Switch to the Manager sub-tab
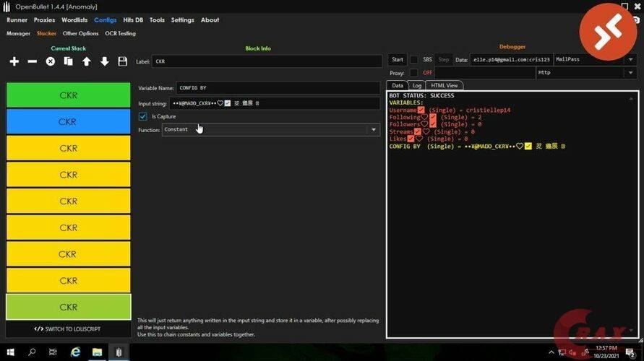This screenshot has width=644, height=361. click(x=18, y=33)
